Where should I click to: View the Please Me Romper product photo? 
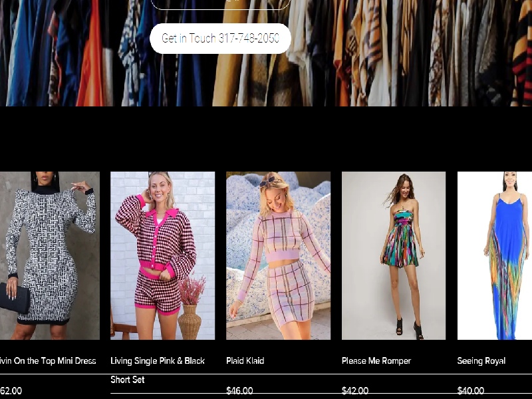coord(394,256)
